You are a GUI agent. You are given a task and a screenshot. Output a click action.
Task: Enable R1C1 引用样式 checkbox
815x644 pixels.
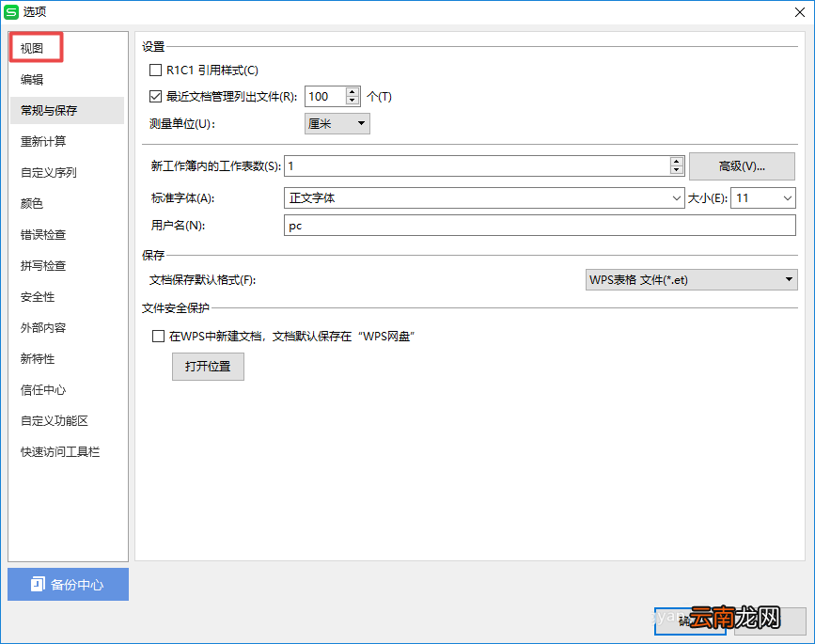155,70
